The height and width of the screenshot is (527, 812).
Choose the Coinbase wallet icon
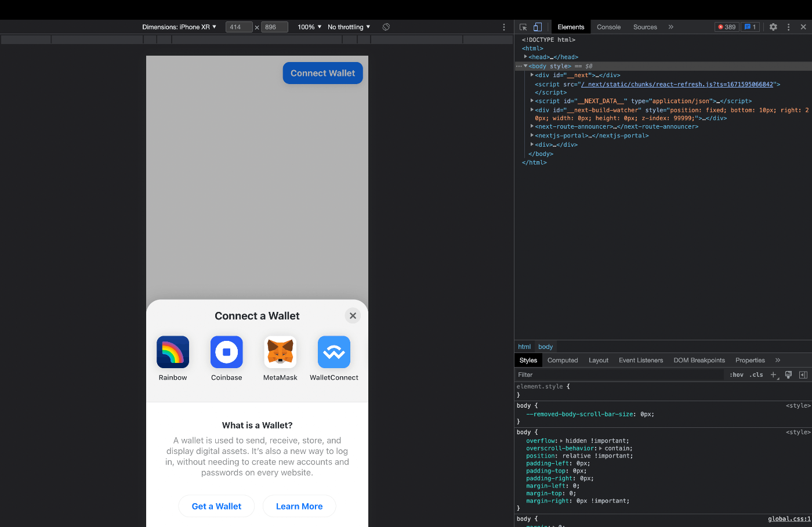227,352
